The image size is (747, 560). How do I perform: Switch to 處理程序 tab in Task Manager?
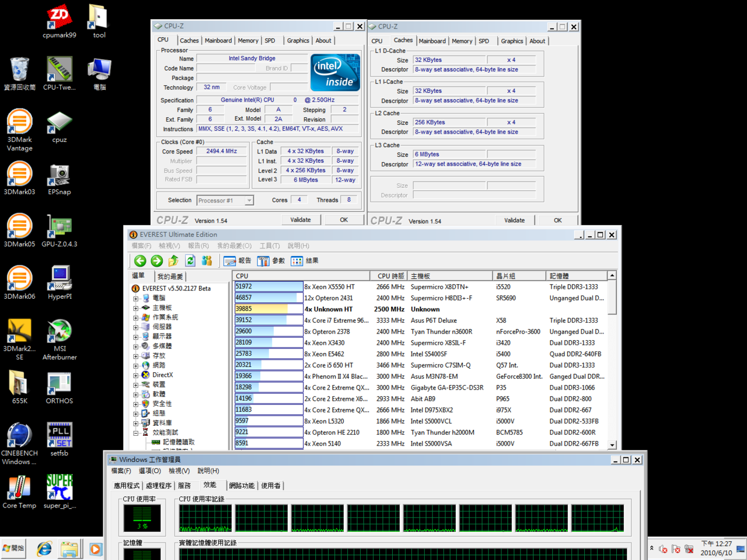coord(159,485)
